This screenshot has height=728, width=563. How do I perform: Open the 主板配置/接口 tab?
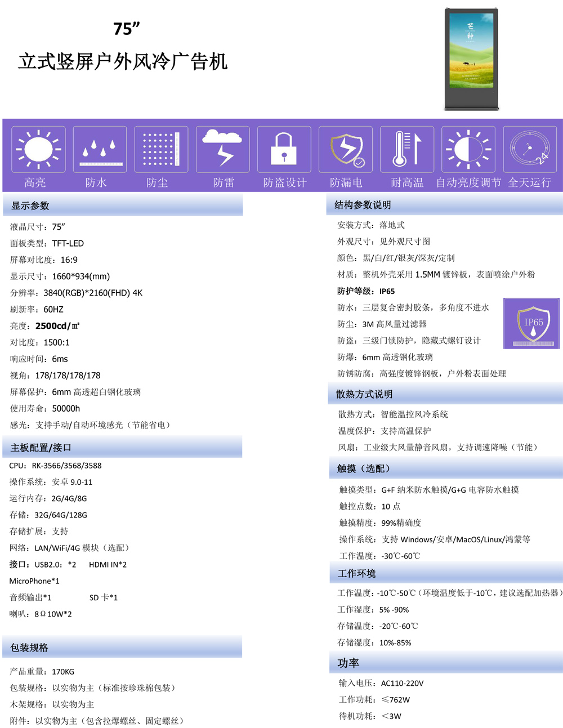coord(121,447)
